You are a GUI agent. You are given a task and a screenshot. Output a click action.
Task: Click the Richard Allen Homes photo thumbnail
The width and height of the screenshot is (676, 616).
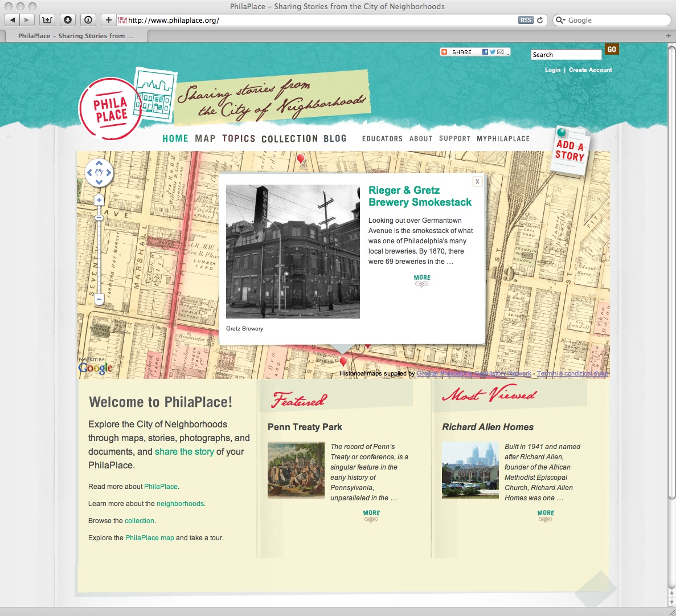(x=470, y=470)
